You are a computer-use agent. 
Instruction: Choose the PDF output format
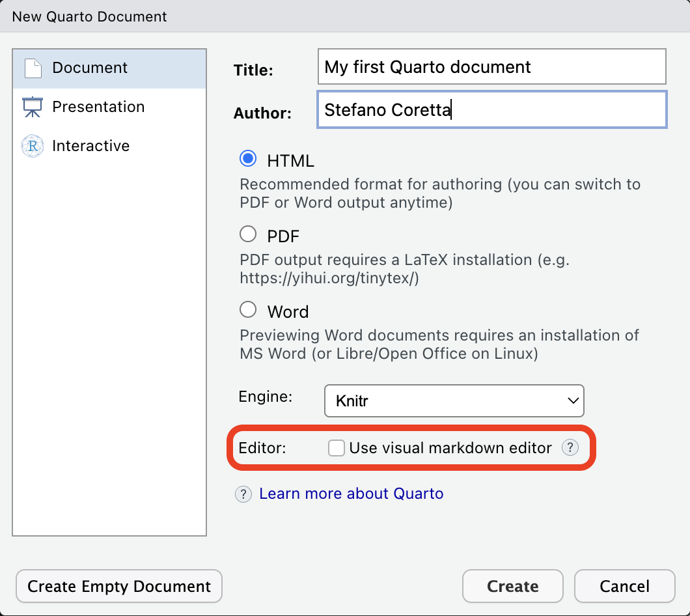pyautogui.click(x=248, y=234)
